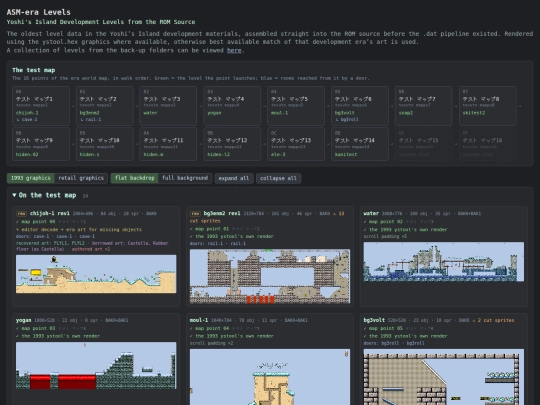Click the rail-1 room link in map point 01
This screenshot has width=540, height=405.
93,120
